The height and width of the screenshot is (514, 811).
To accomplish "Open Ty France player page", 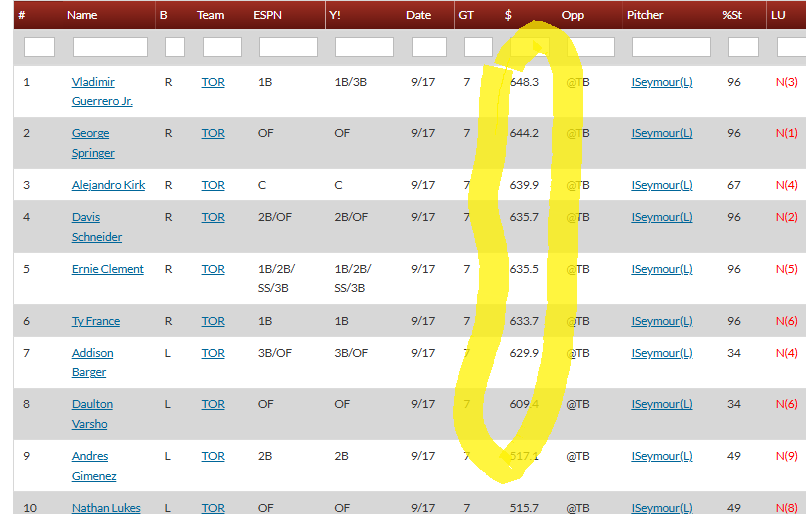I will (96, 321).
